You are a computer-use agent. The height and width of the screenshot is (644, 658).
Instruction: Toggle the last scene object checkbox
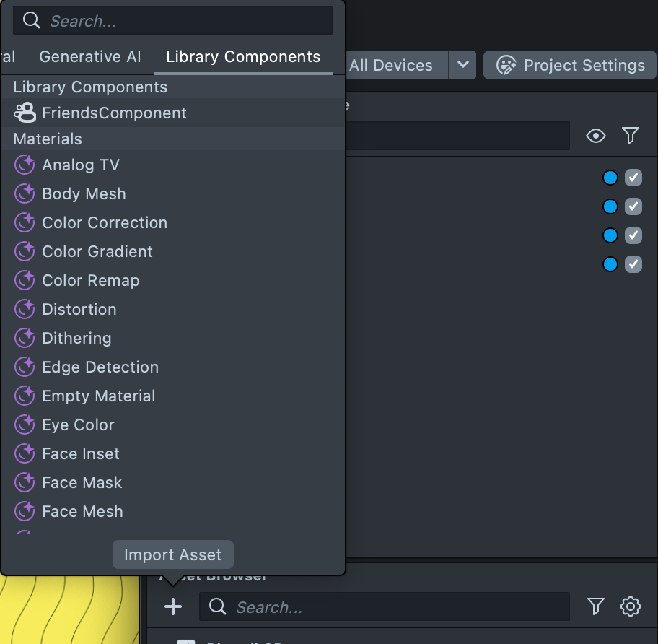pyautogui.click(x=633, y=264)
